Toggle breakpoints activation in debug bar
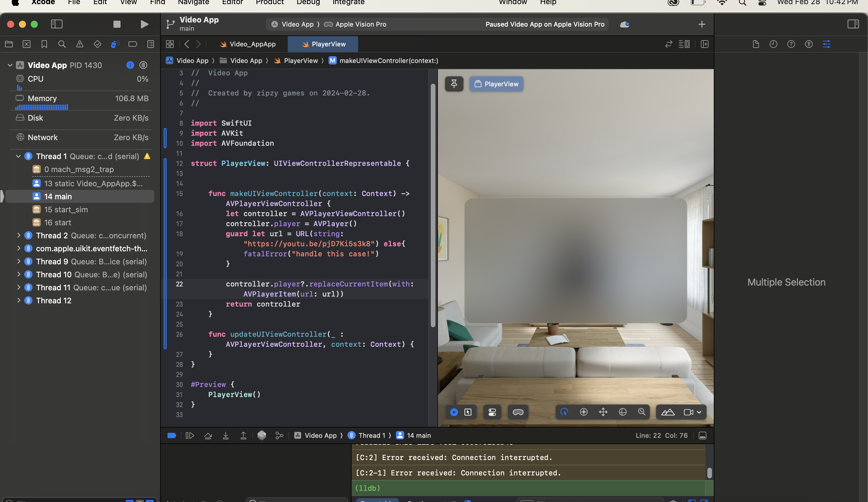The width and height of the screenshot is (868, 502). click(x=172, y=435)
